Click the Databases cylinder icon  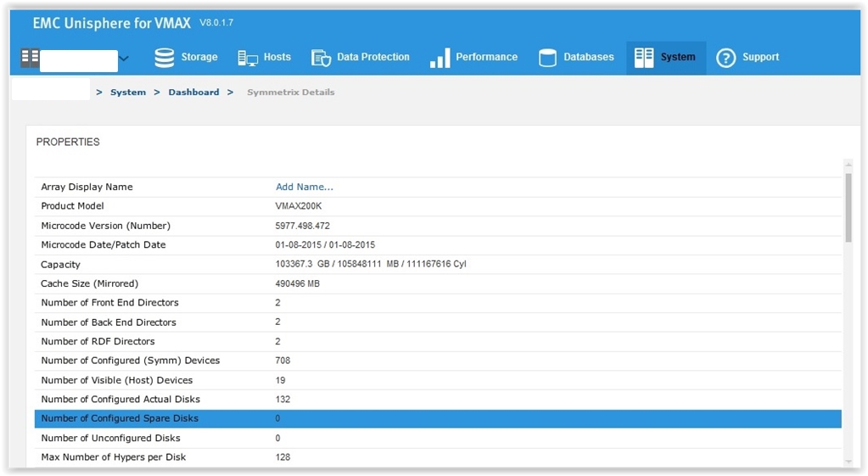click(x=547, y=58)
